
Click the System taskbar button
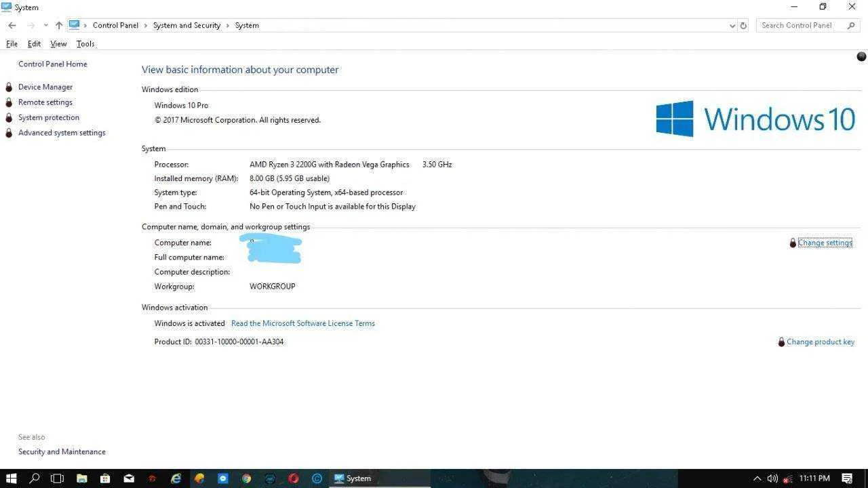(x=380, y=478)
